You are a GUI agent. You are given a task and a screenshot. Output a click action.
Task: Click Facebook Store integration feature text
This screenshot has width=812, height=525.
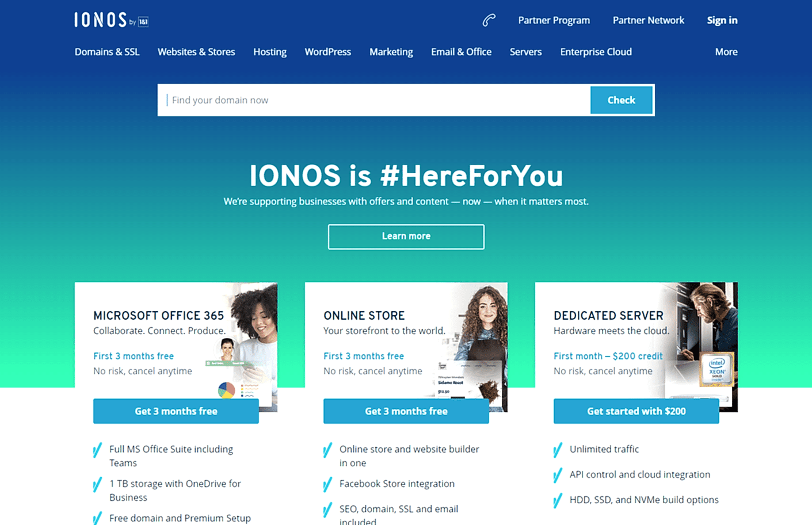point(397,484)
